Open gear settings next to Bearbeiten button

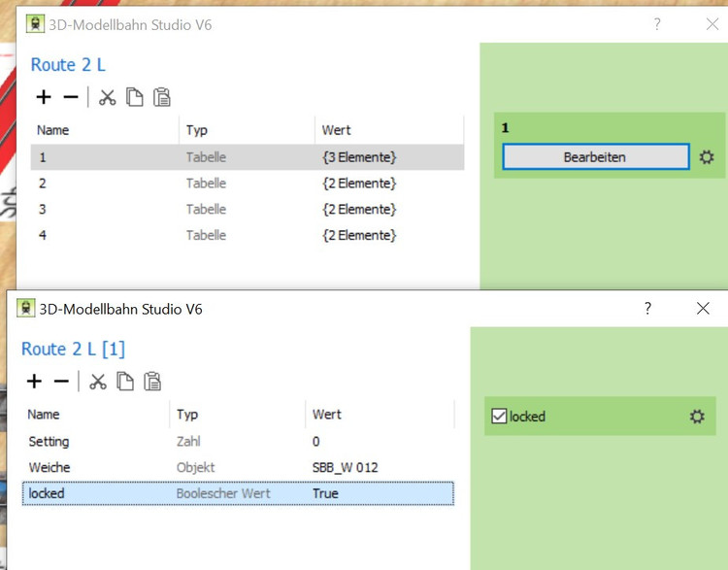pyautogui.click(x=707, y=157)
